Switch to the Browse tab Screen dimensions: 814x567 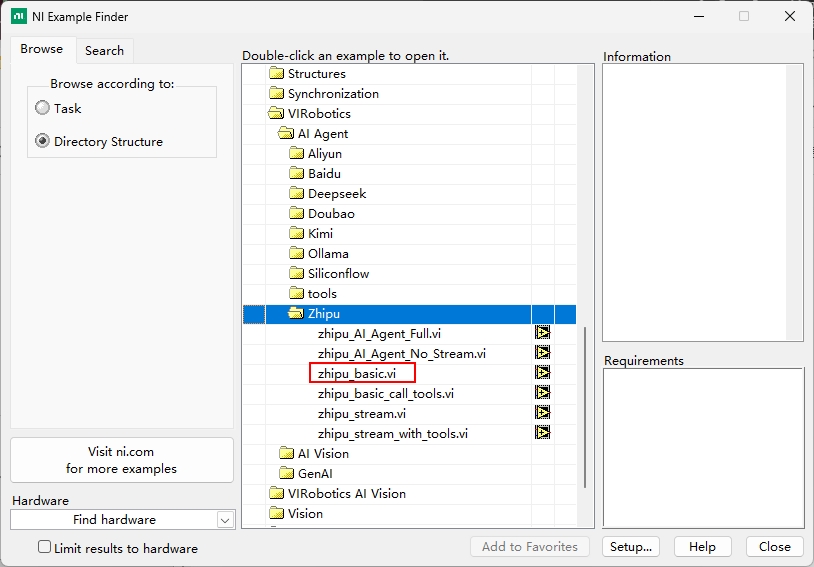(x=41, y=49)
